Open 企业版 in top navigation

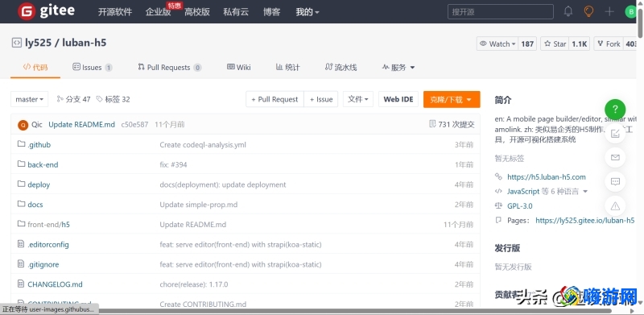pyautogui.click(x=158, y=12)
